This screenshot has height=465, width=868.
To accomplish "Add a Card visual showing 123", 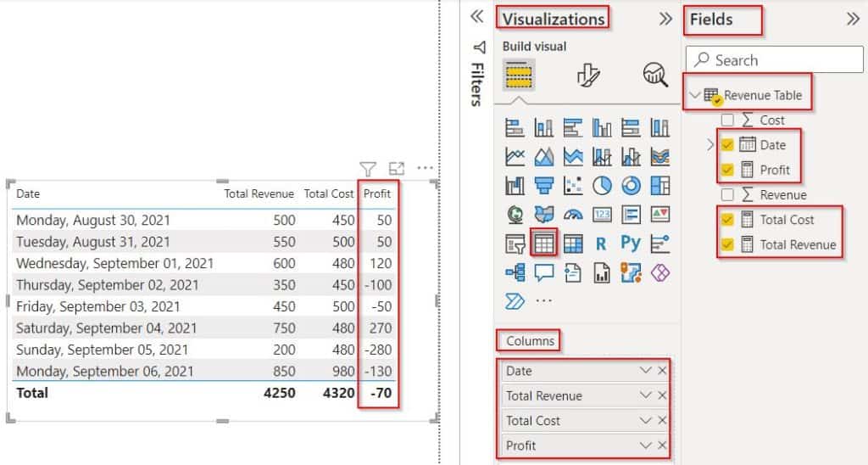I will pos(602,215).
